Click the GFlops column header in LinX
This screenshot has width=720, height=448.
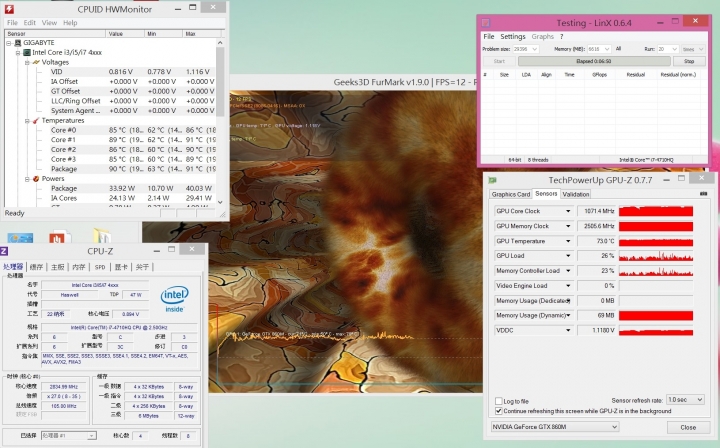tap(599, 74)
